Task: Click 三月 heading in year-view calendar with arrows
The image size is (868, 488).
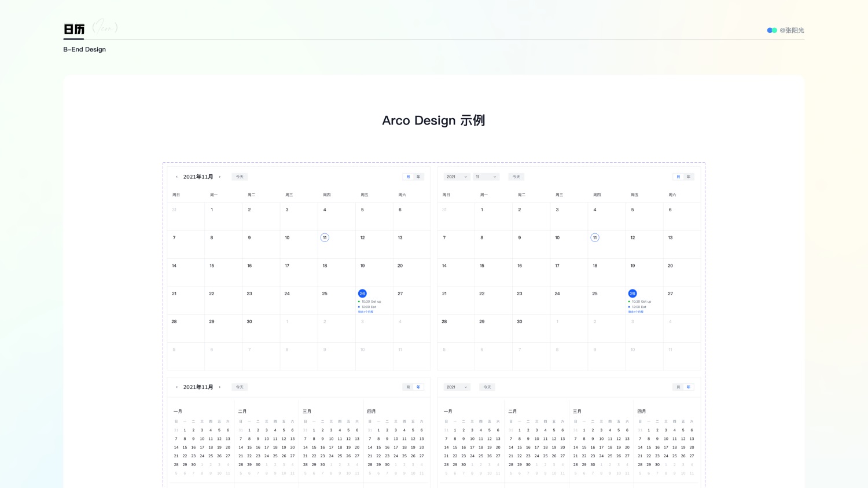Action: 307,412
